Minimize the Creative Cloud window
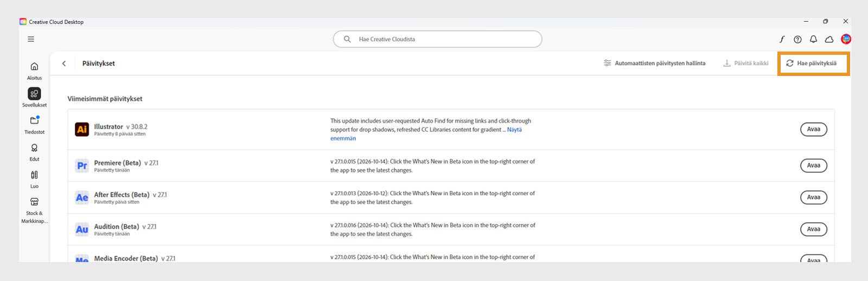This screenshot has height=281, width=868. [806, 22]
